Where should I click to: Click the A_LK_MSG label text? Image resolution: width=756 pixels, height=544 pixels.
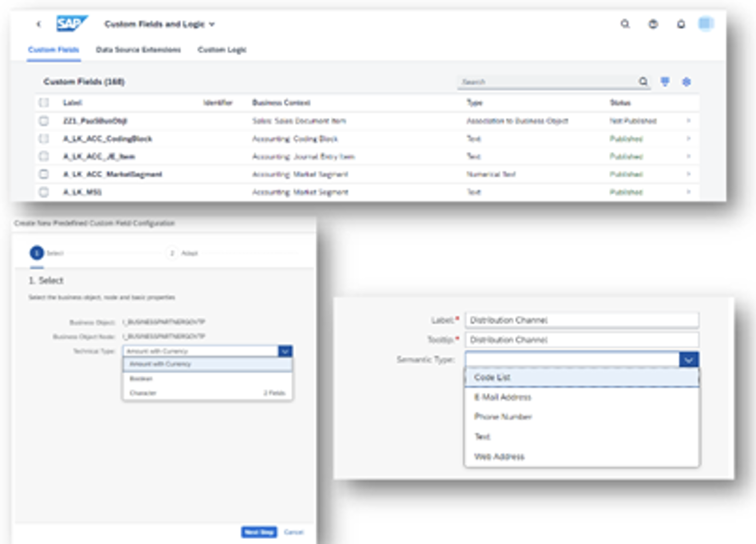point(82,192)
